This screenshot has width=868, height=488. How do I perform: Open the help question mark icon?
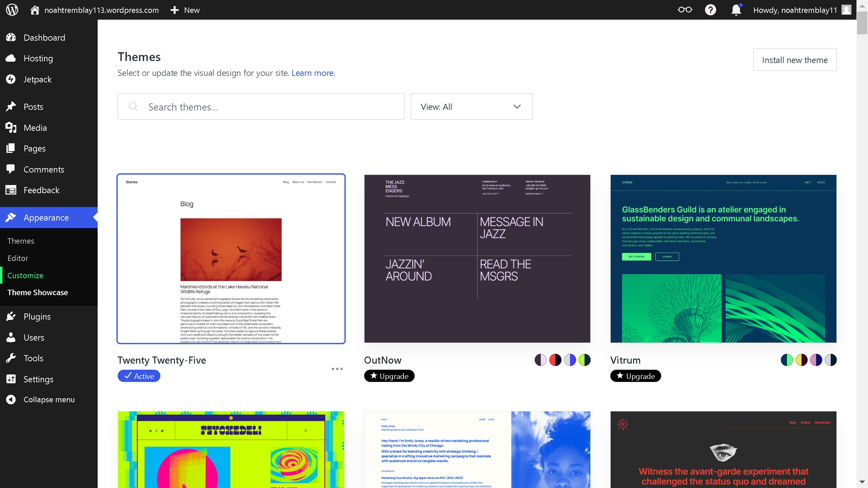click(x=710, y=10)
